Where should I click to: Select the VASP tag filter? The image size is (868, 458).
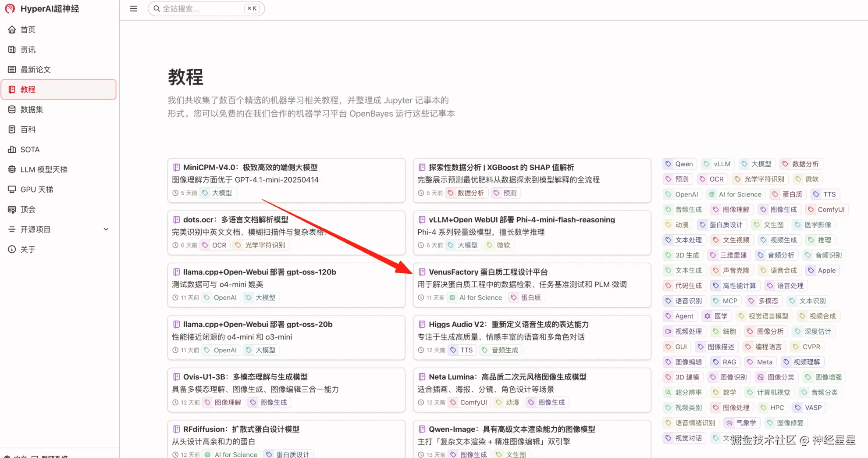click(x=809, y=408)
